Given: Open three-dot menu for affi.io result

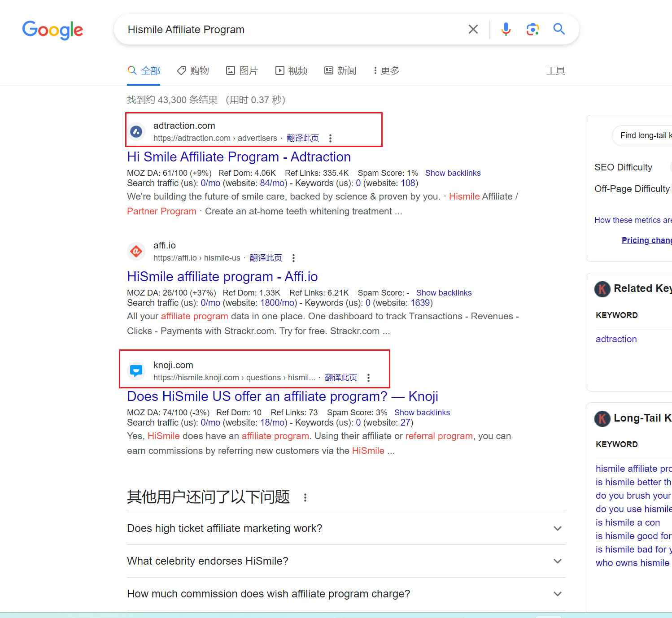Looking at the screenshot, I should pos(293,258).
